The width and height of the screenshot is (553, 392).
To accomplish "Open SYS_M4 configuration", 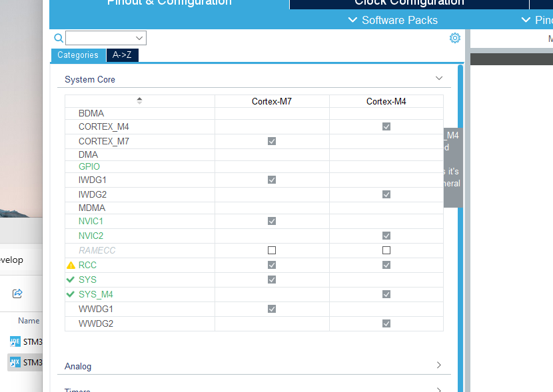I will pos(96,294).
